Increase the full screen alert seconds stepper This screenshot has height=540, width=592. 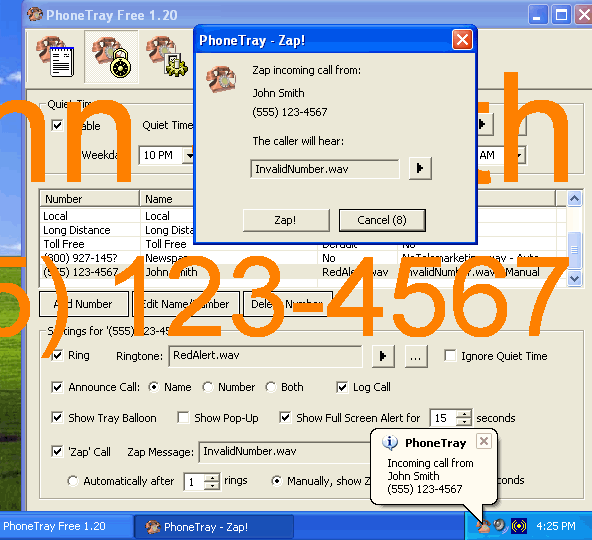(x=464, y=414)
